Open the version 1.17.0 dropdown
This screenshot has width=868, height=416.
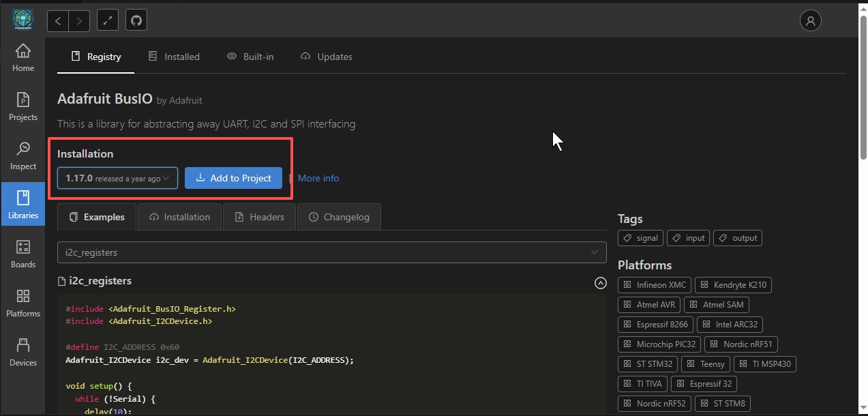117,178
